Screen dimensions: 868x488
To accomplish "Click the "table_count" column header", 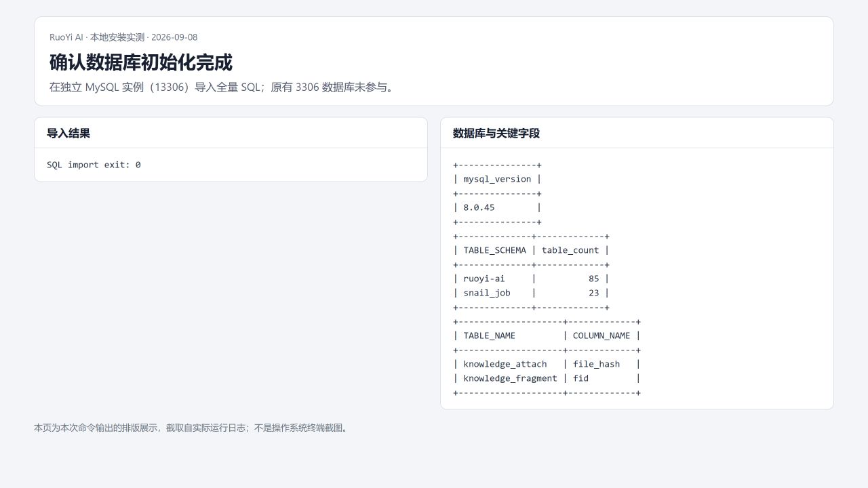I will 570,250.
